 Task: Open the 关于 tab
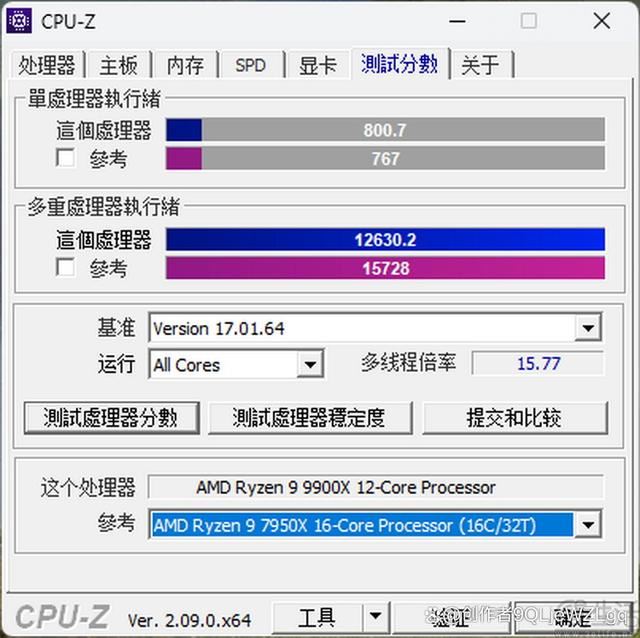tap(481, 65)
